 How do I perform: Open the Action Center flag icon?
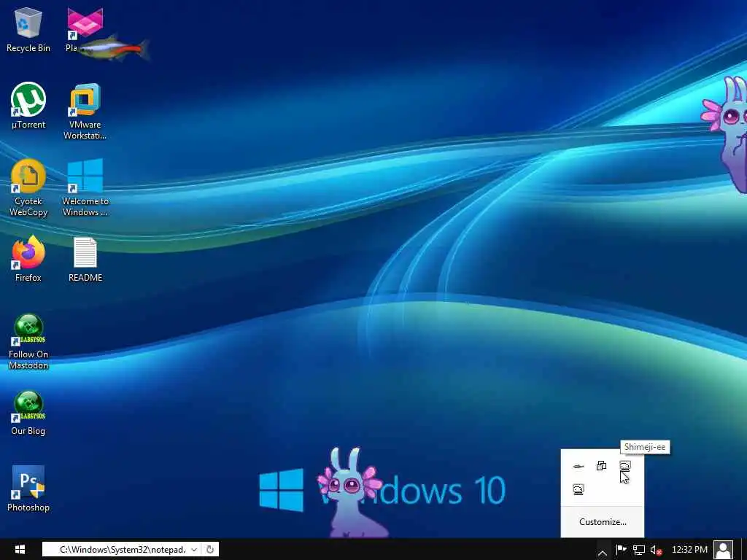(622, 550)
